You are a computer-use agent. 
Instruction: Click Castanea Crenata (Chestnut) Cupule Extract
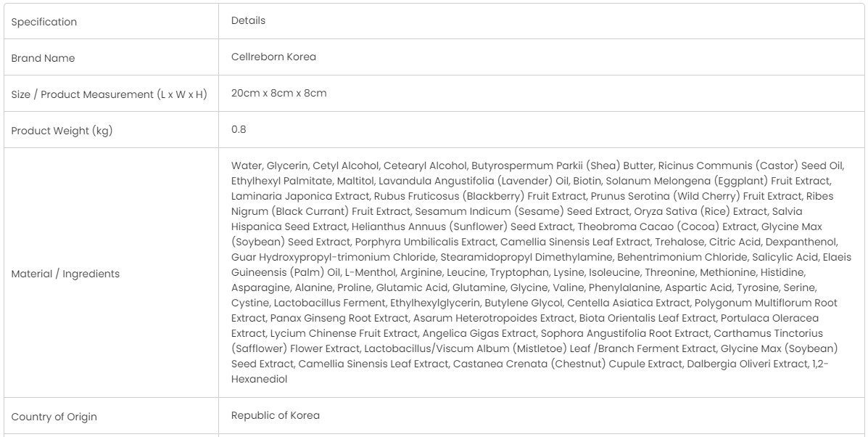pyautogui.click(x=567, y=364)
